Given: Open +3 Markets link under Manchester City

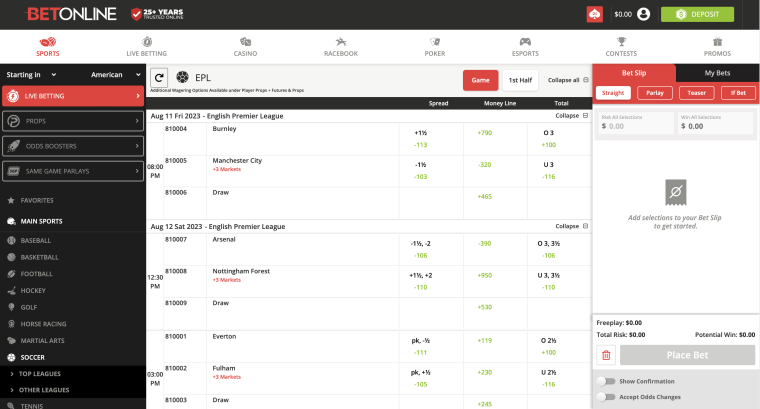Looking at the screenshot, I should point(227,169).
